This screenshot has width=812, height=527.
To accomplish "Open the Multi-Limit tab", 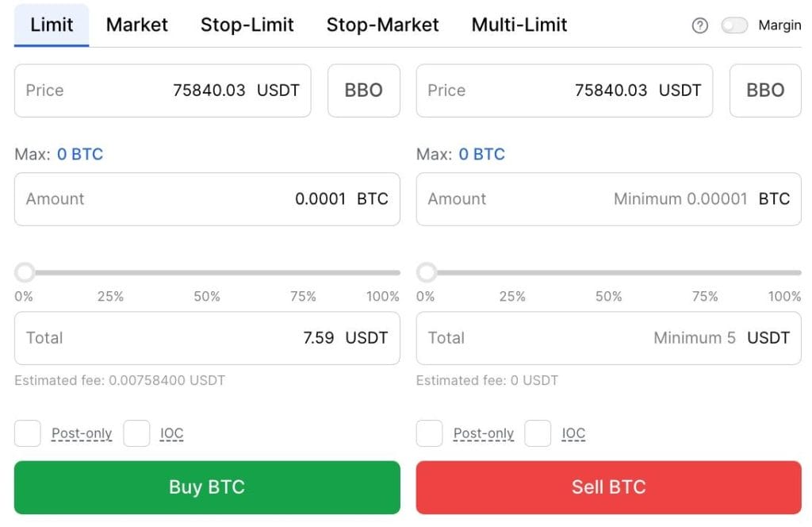I will pos(519,25).
